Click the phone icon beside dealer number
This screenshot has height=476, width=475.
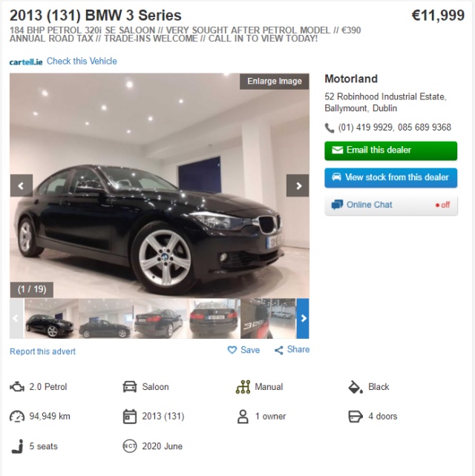click(330, 128)
